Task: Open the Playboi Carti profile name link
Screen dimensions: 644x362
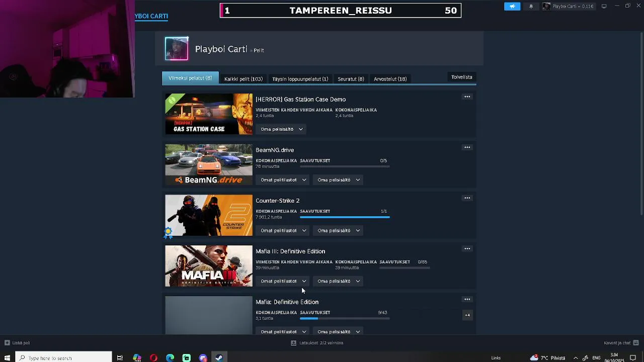Action: coord(221,49)
